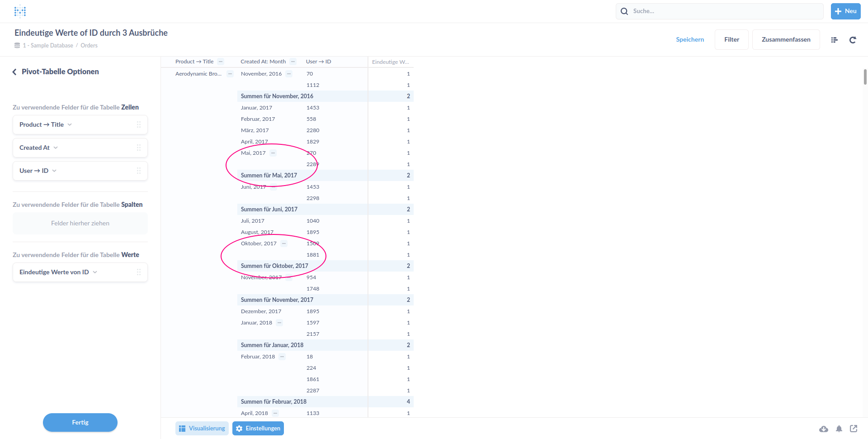The height and width of the screenshot is (439, 868).
Task: Click the User → ID column header
Action: pyautogui.click(x=318, y=62)
